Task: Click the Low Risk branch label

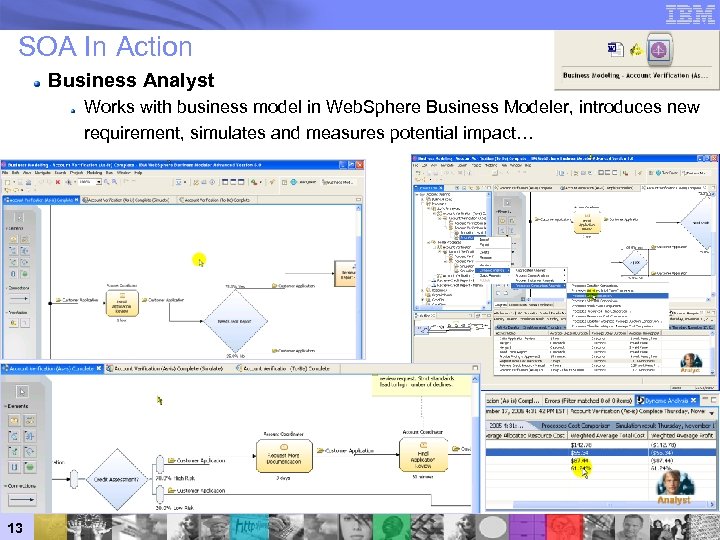Action: [x=174, y=507]
